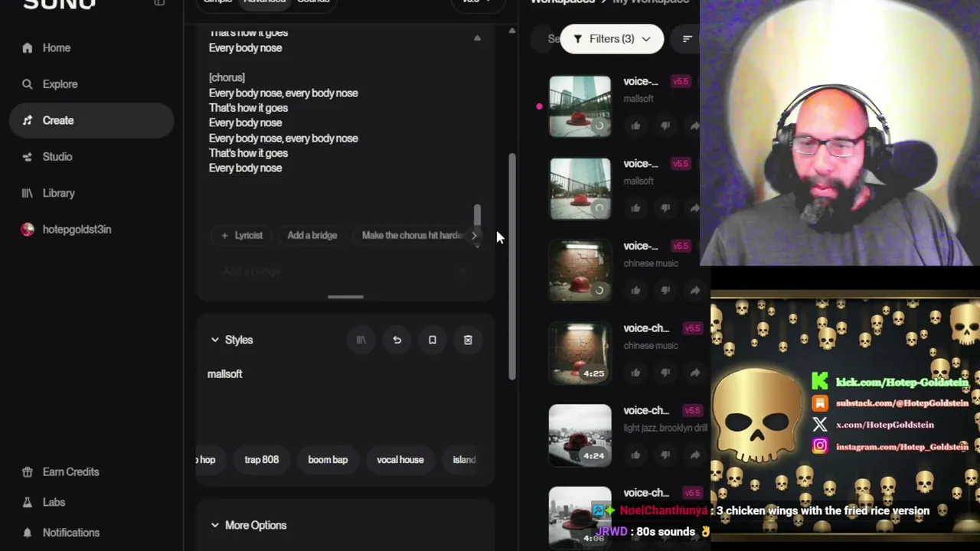The image size is (980, 551).
Task: Select Create in the sidebar
Action: click(92, 120)
